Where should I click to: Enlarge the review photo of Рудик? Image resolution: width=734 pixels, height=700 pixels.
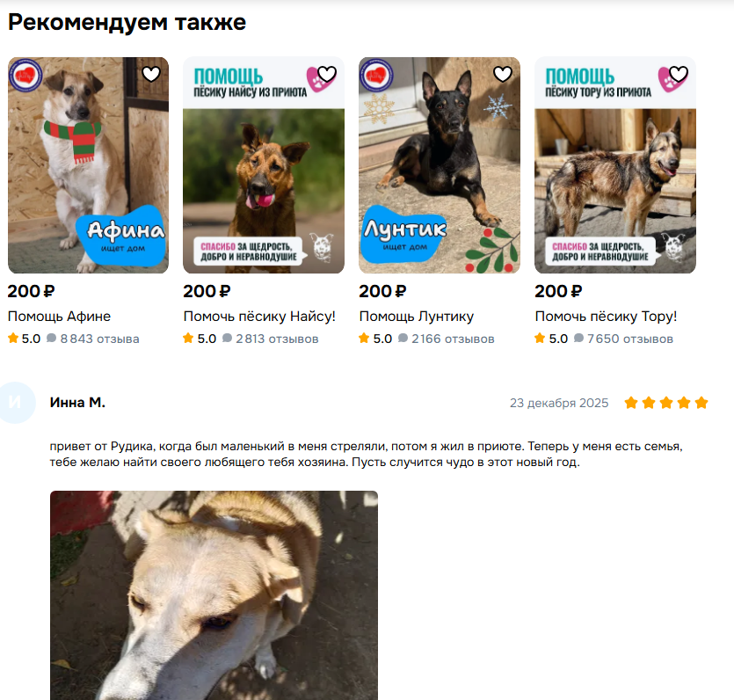pos(214,595)
